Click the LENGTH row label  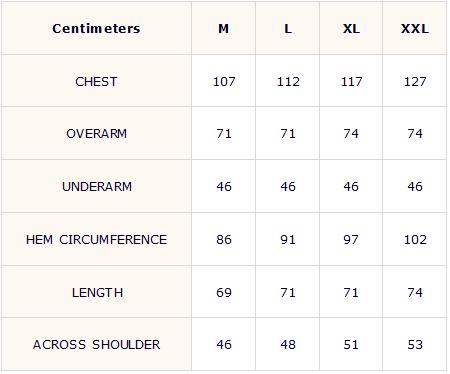pyautogui.click(x=97, y=293)
